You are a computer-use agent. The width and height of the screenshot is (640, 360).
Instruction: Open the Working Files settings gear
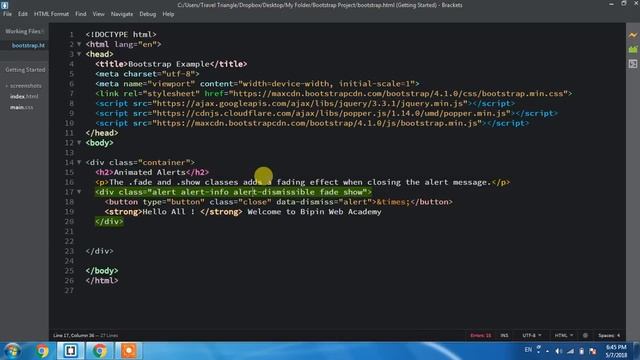(x=43, y=31)
